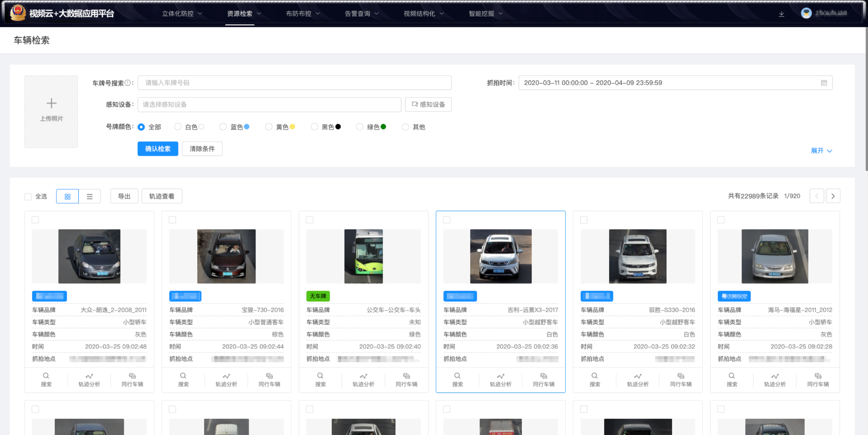Viewport: 868px width, 435px height.
Task: Expand 告警查询 menu dropdown
Action: [x=362, y=14]
